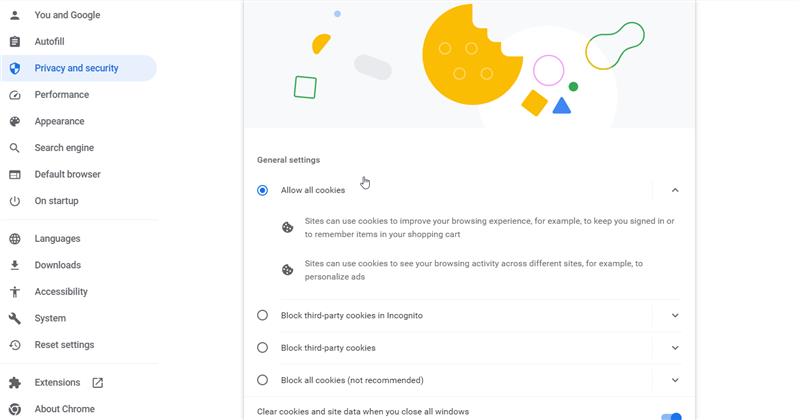This screenshot has height=420, width=800.
Task: Open the Default browser settings section
Action: 67,174
